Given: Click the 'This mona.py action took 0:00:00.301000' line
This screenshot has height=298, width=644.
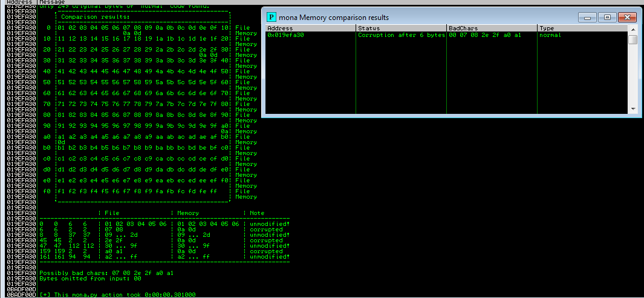Looking at the screenshot, I should click(117, 295).
